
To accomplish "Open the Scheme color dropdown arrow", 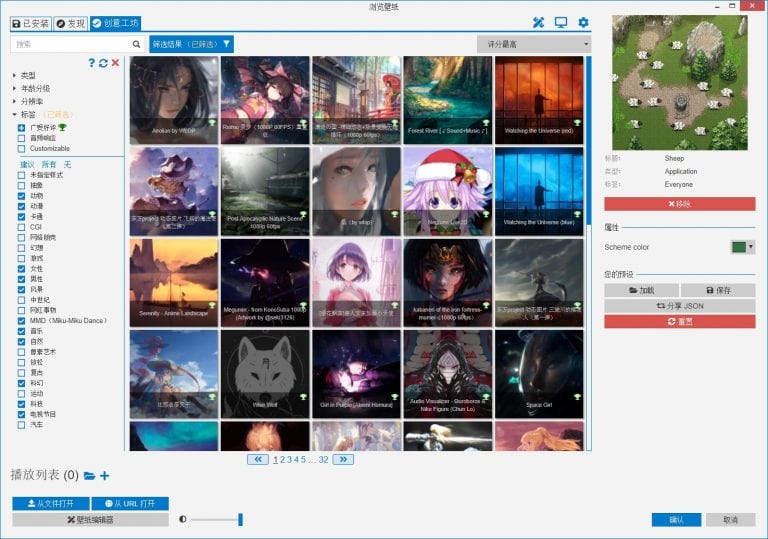I will click(750, 247).
